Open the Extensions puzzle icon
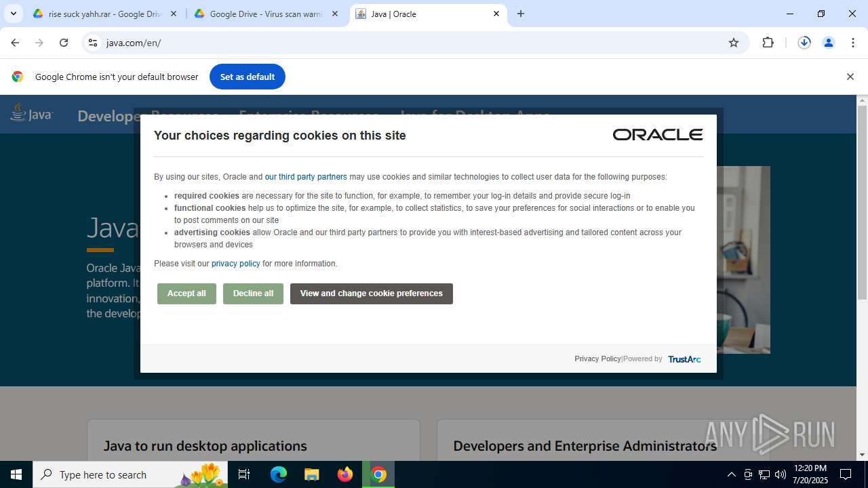868x488 pixels. tap(768, 43)
